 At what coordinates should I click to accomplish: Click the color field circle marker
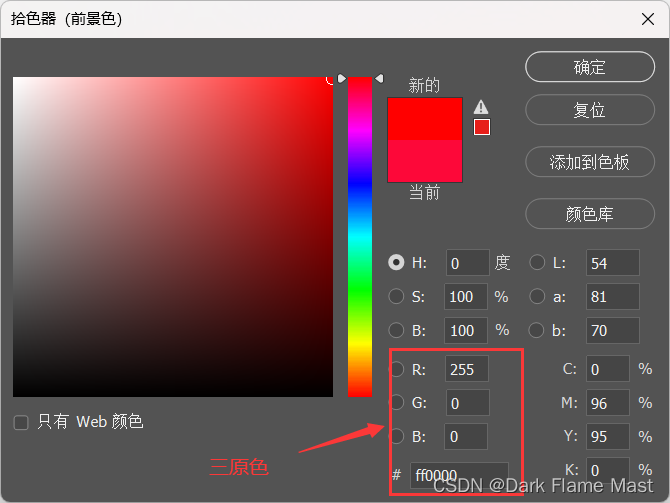(x=330, y=79)
